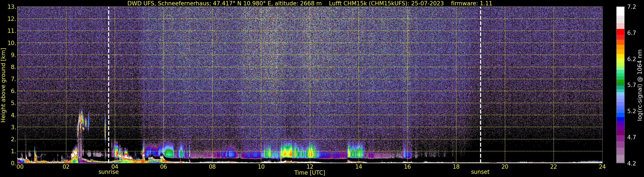Click the green segment of the colorbar
644x177 pixels.
click(620, 82)
